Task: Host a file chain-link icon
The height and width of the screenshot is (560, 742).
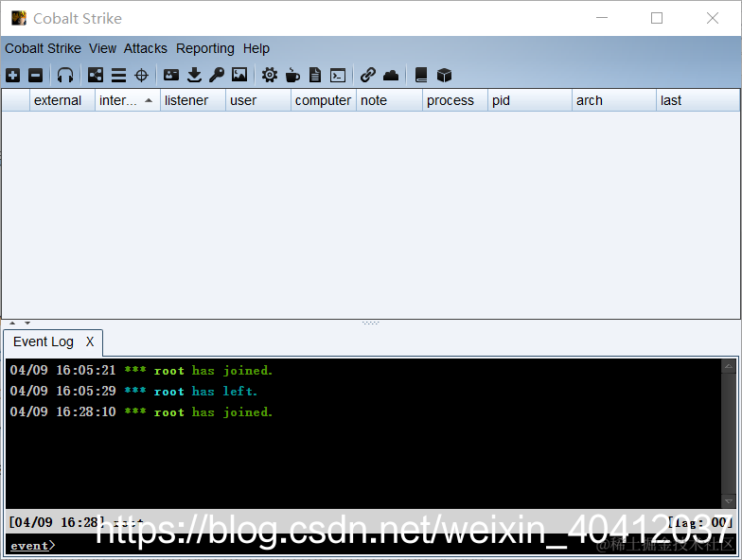Action: tap(367, 76)
